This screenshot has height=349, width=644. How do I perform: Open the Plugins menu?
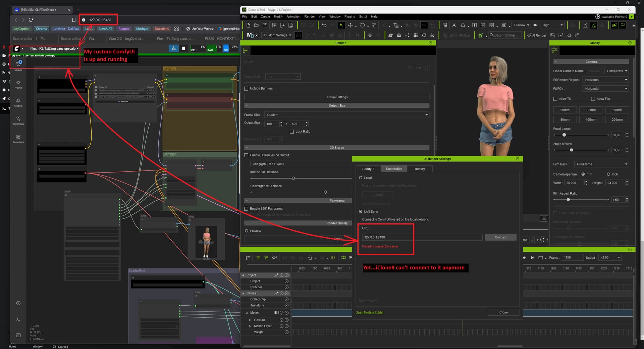350,16
